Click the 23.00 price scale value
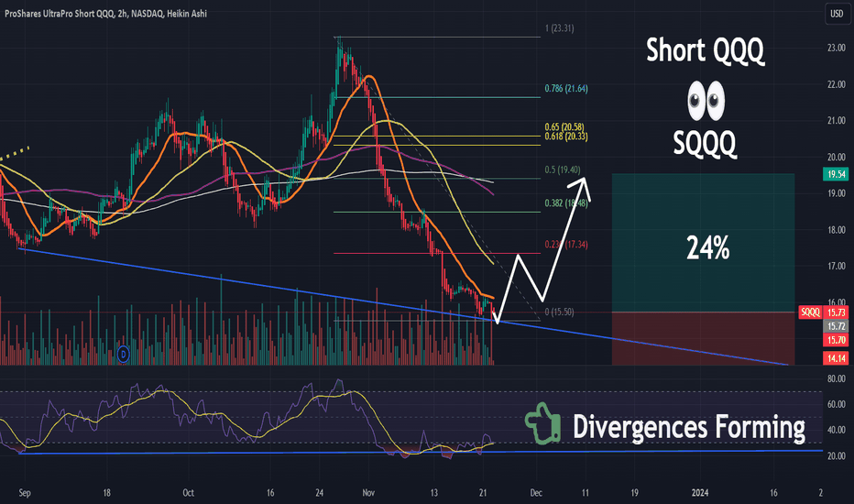Viewport: 854px width, 504px height. click(x=837, y=48)
